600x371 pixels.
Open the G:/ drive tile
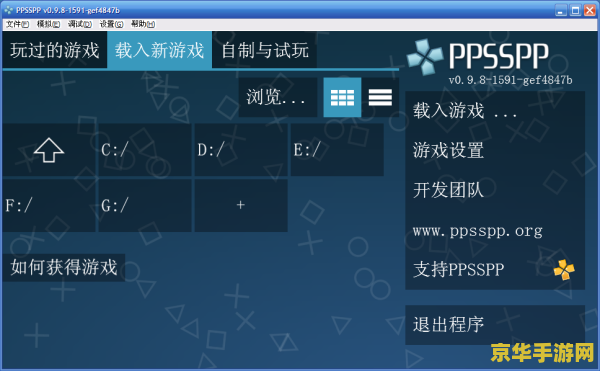(145, 205)
